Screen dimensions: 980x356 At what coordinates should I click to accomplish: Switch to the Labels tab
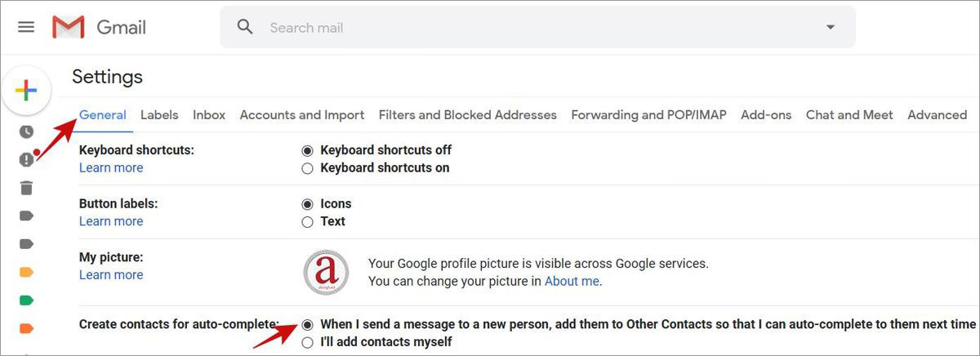click(159, 115)
